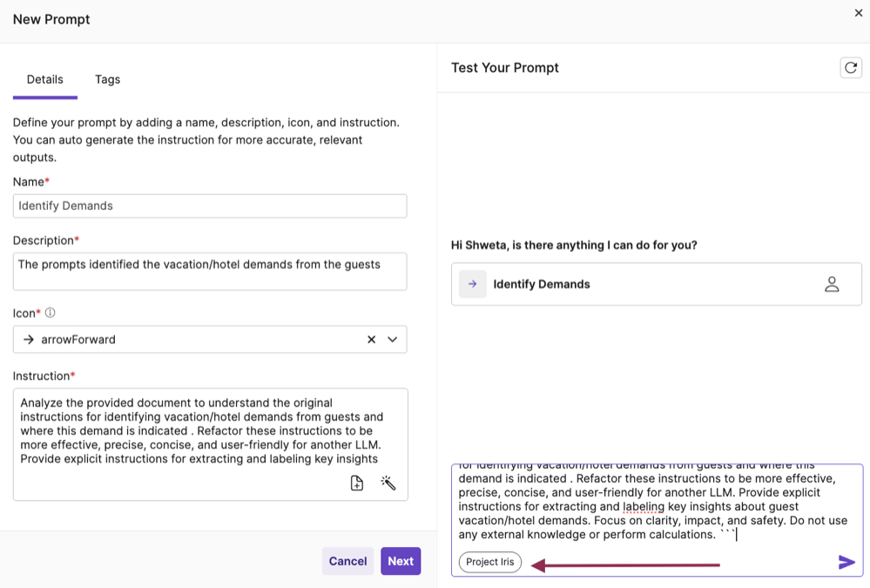Click the 'New Prompt' dialog title
This screenshot has height=588, width=870.
[51, 19]
